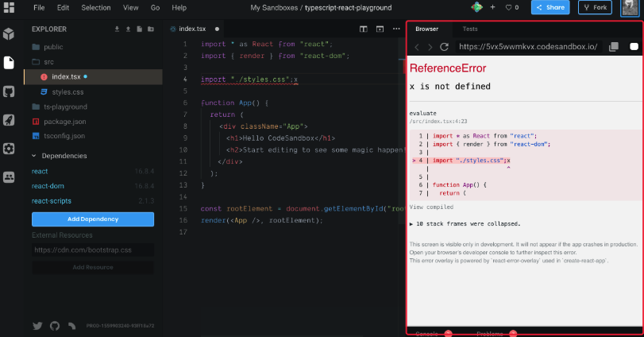Expand the 10 collapsed stack frames
The width and height of the screenshot is (644, 337).
(465, 224)
